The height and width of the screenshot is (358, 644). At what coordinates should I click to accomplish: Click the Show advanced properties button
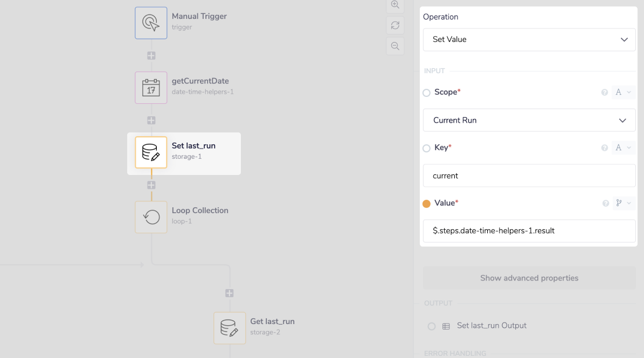click(529, 278)
